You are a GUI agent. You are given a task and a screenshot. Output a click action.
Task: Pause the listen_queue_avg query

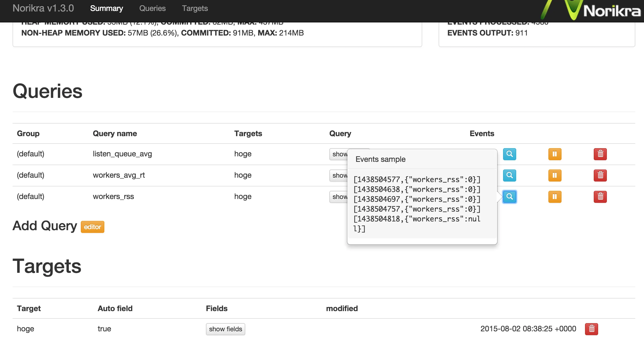coord(555,154)
